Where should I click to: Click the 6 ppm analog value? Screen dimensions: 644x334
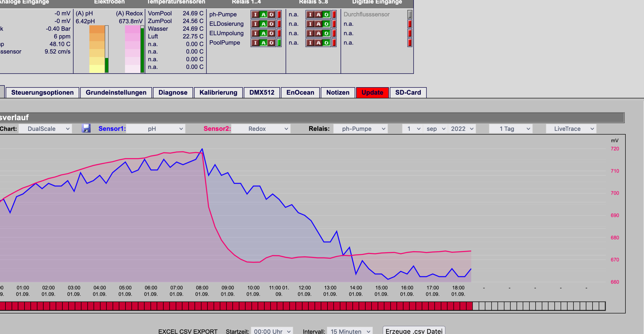point(62,36)
